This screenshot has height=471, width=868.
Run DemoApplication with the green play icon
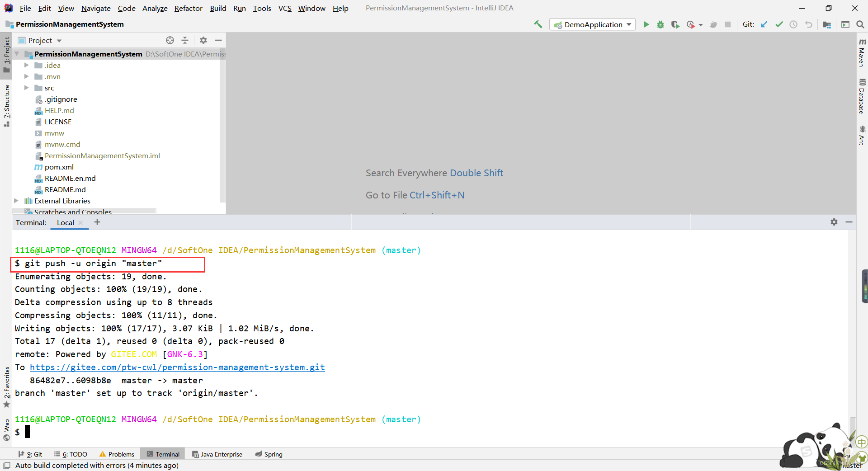(x=646, y=24)
